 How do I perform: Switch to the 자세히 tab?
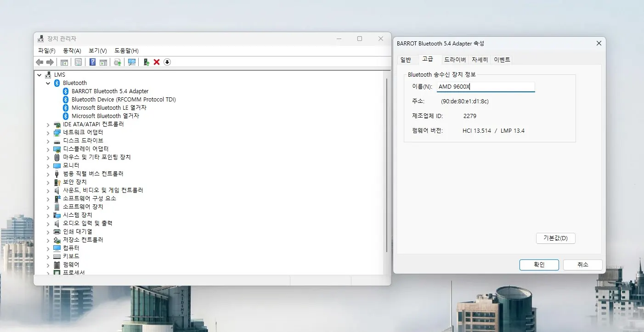[480, 60]
